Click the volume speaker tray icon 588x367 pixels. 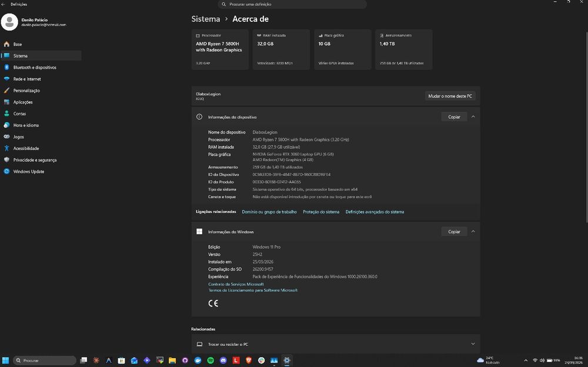pyautogui.click(x=542, y=361)
